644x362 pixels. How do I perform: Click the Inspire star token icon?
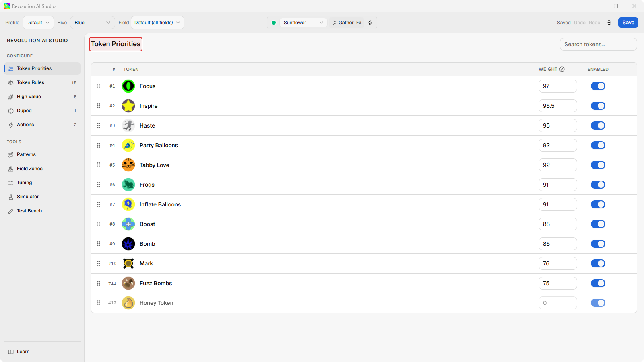128,106
